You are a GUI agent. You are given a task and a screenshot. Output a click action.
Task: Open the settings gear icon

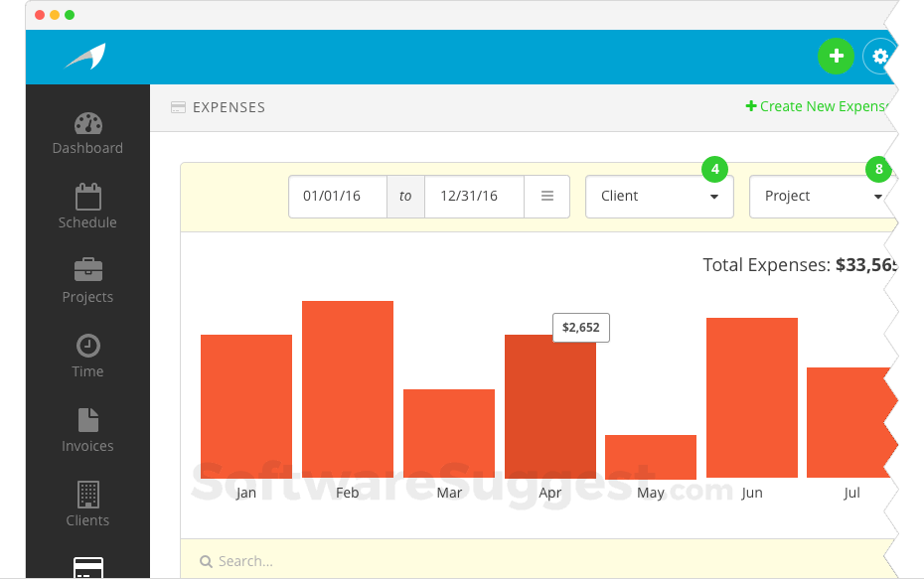tap(880, 57)
